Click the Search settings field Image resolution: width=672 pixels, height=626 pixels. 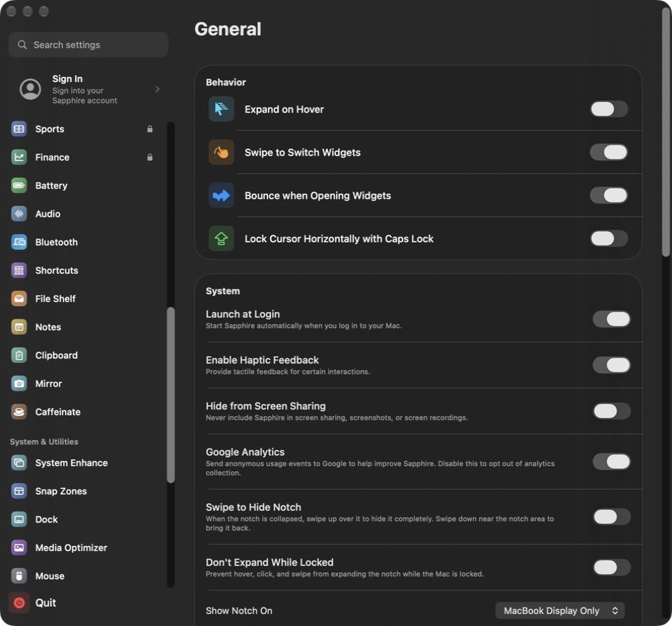88,45
